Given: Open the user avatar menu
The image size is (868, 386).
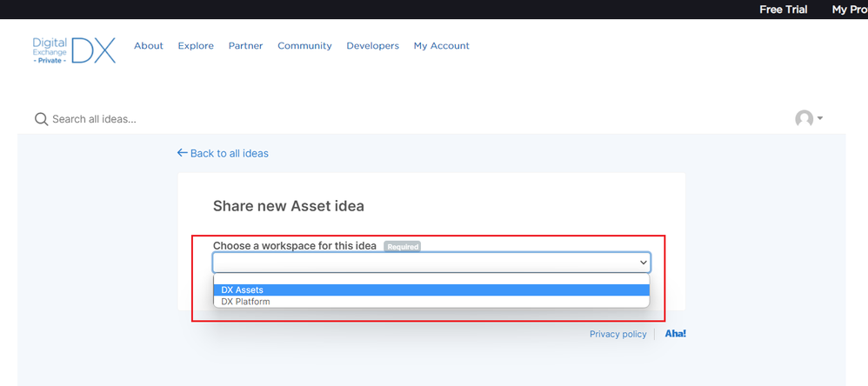Looking at the screenshot, I should [x=805, y=118].
